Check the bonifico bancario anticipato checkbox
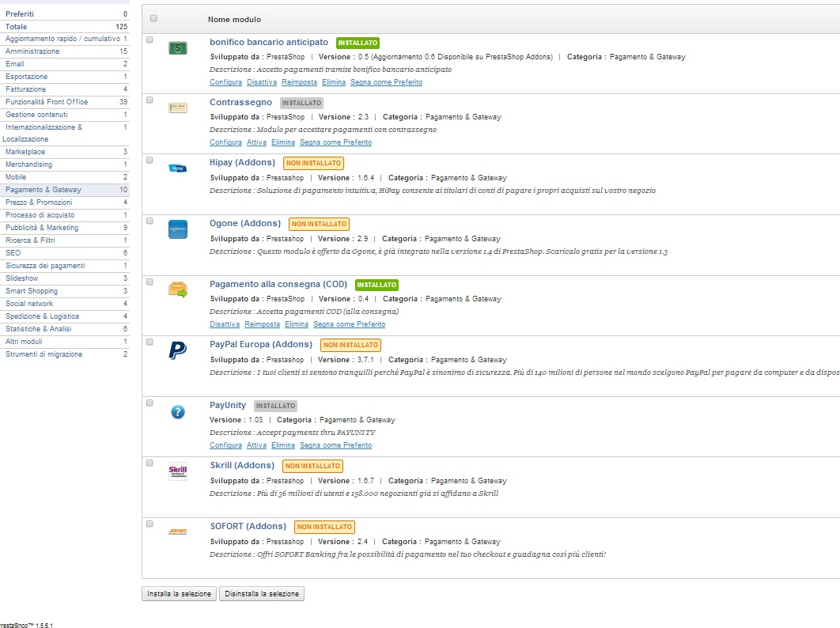Viewport: 840px width, 628px height. tap(149, 40)
